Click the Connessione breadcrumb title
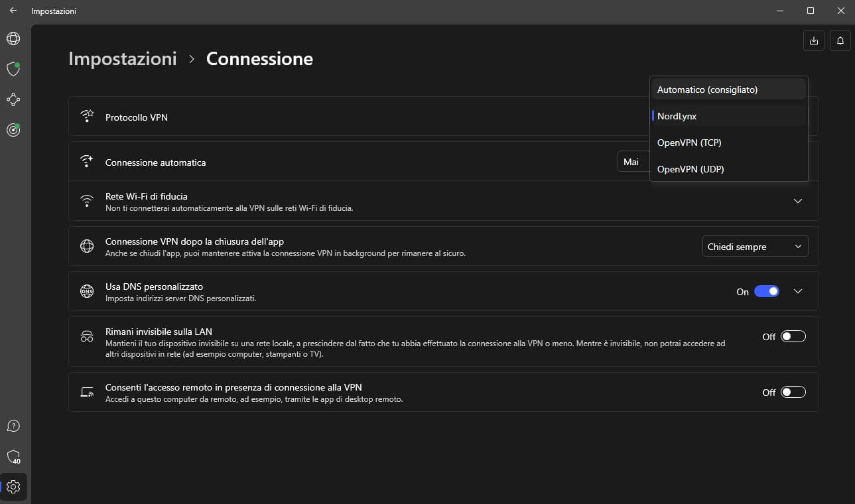The width and height of the screenshot is (855, 504). 259,58
